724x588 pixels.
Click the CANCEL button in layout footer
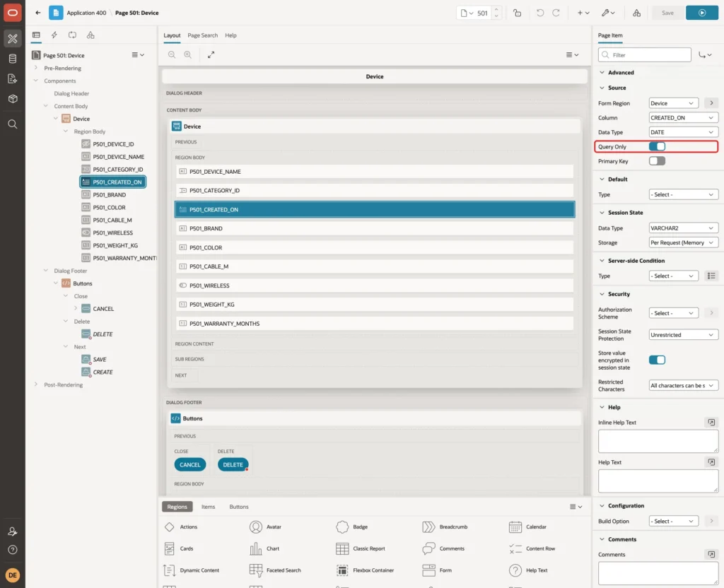pos(189,465)
